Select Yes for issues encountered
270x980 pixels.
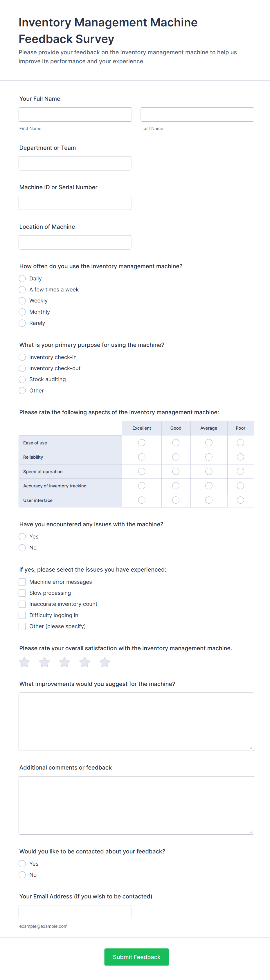22,536
